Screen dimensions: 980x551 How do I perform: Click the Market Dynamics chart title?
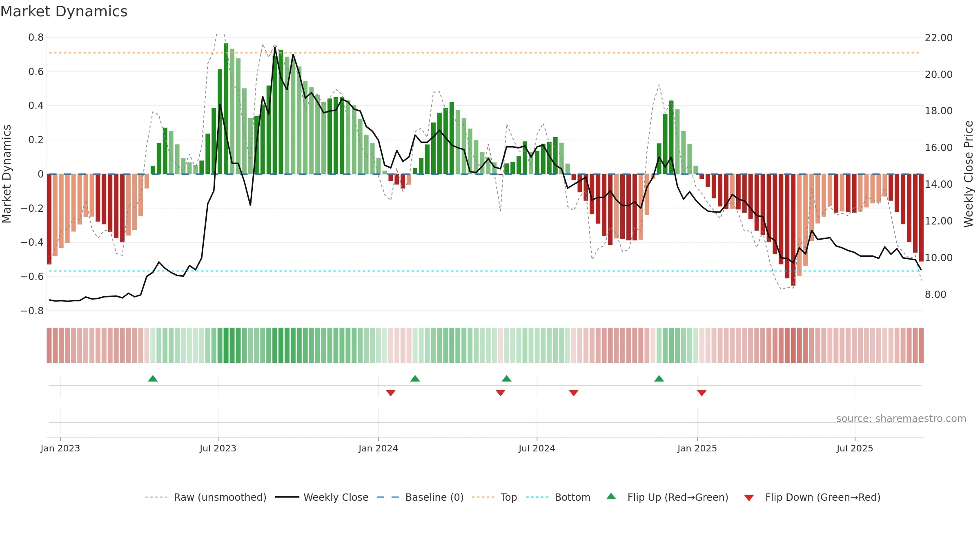(64, 11)
